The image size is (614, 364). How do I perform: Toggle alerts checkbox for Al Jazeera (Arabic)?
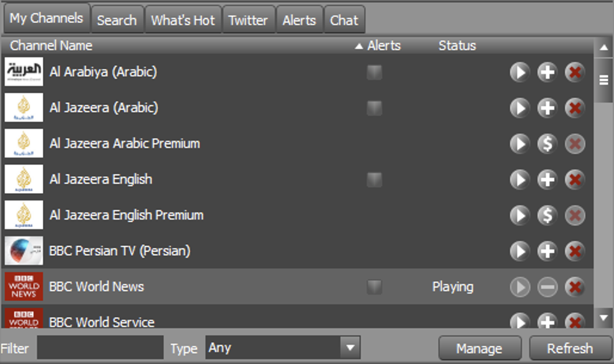point(374,108)
